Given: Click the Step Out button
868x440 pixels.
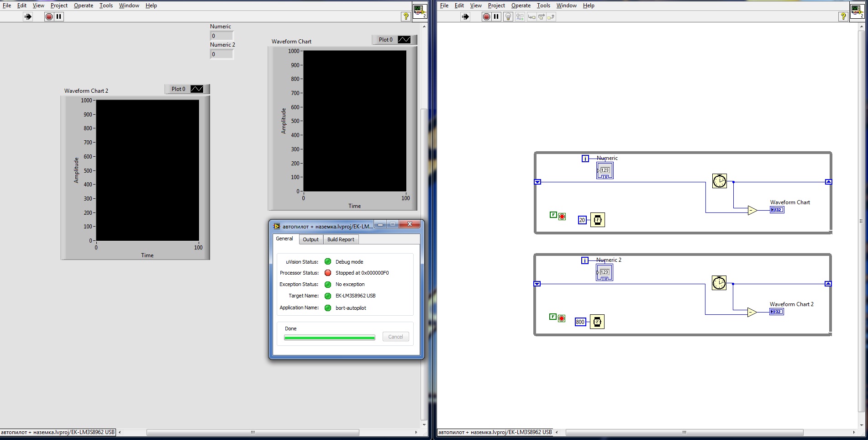Looking at the screenshot, I should pos(551,16).
